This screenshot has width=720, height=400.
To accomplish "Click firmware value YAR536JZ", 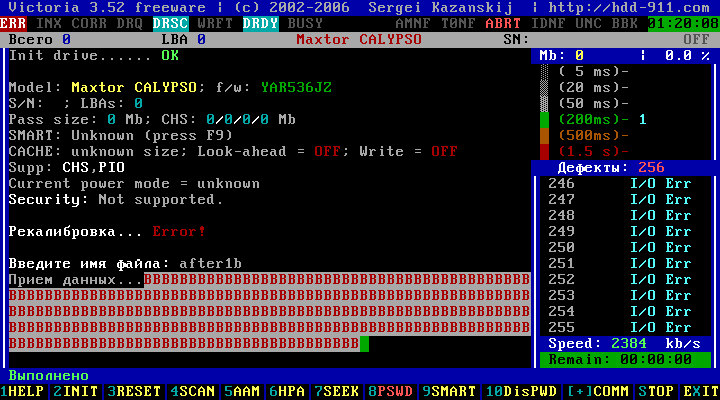I will [x=296, y=87].
